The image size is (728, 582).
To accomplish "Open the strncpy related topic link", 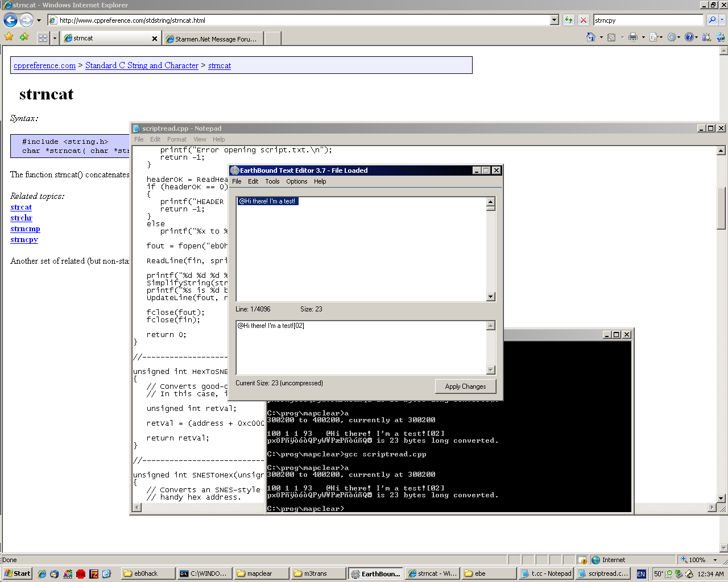I will click(24, 239).
